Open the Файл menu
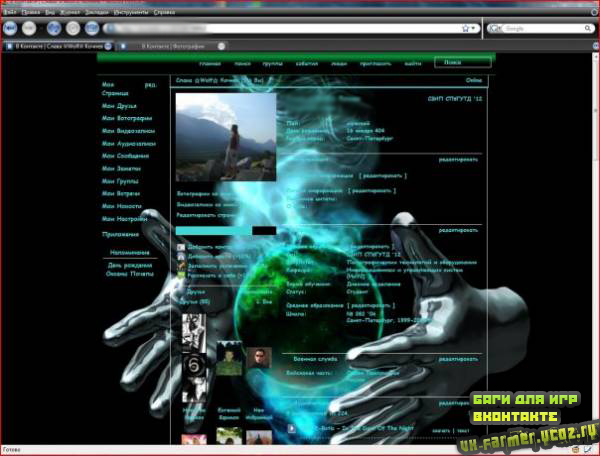 [10, 12]
